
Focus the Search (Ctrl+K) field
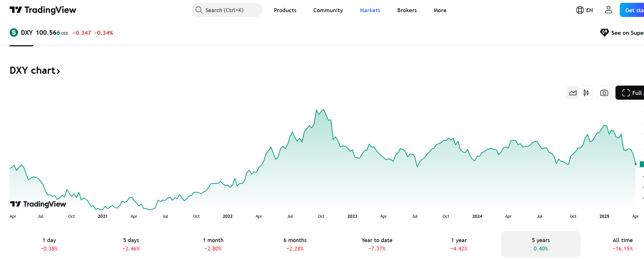point(227,10)
